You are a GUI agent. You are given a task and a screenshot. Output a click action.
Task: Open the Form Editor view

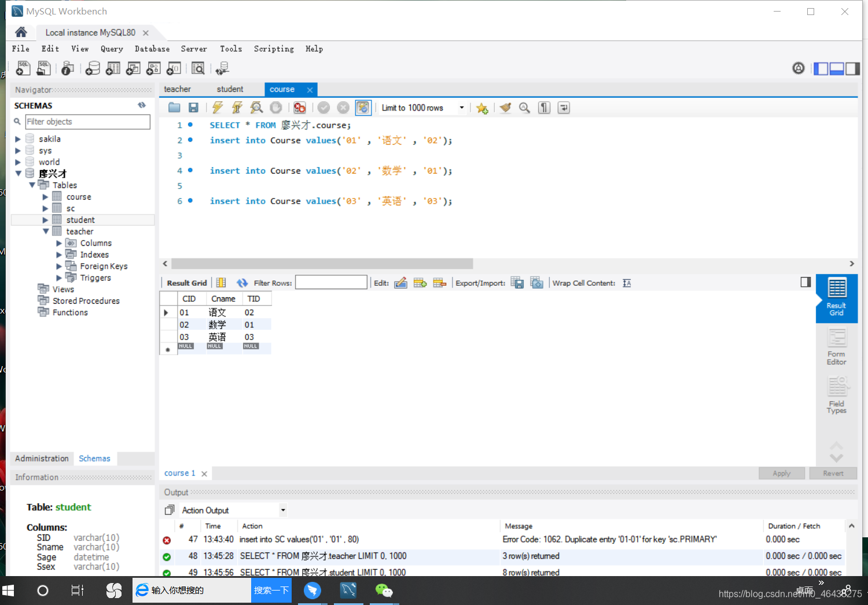836,346
